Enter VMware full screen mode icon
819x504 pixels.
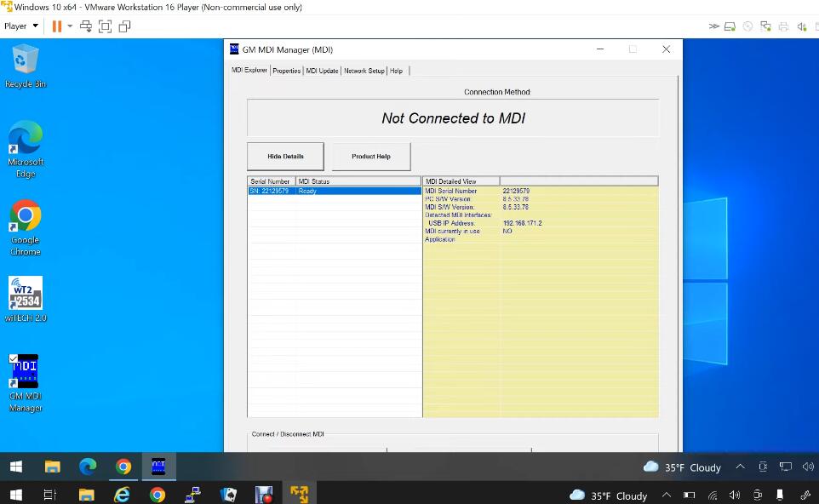[x=105, y=26]
